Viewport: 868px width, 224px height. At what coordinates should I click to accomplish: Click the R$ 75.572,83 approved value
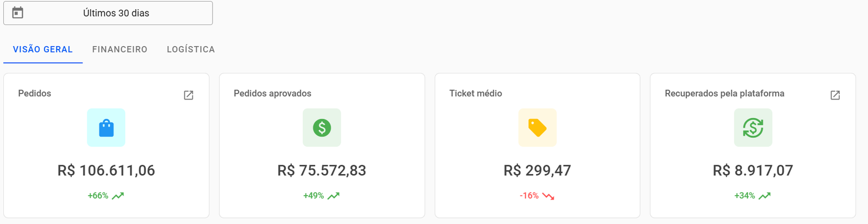[322, 171]
